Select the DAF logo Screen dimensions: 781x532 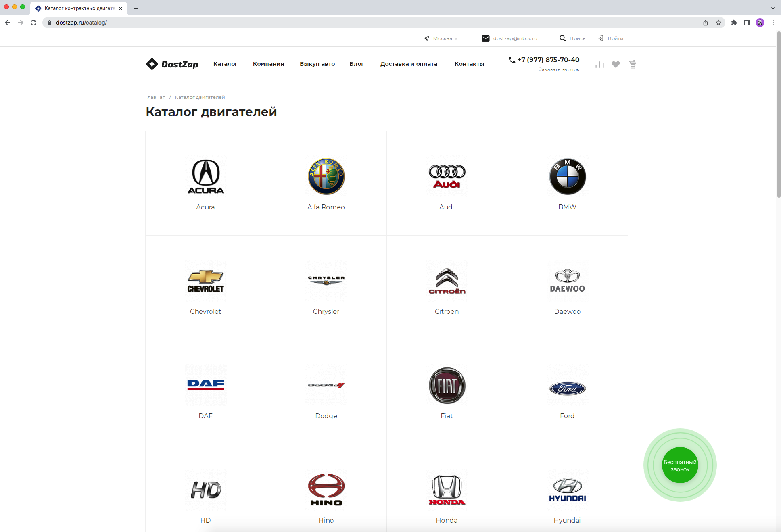click(x=205, y=385)
